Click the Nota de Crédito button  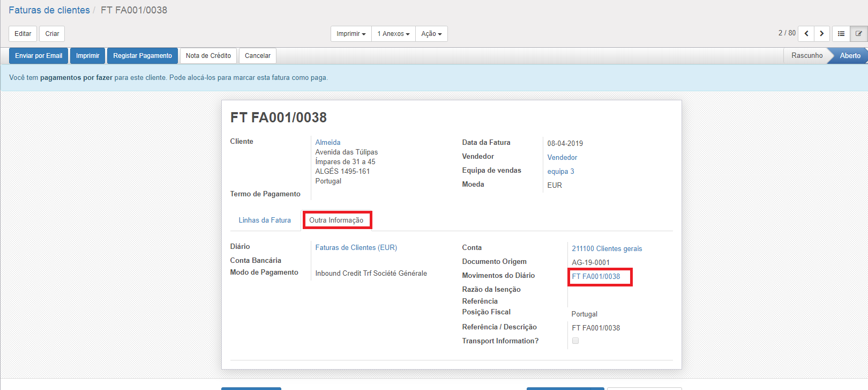pos(208,56)
